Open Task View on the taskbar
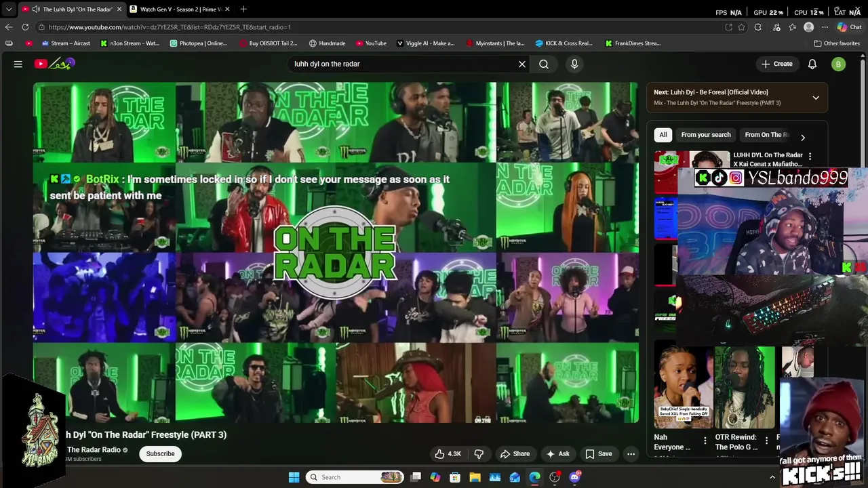 416,477
